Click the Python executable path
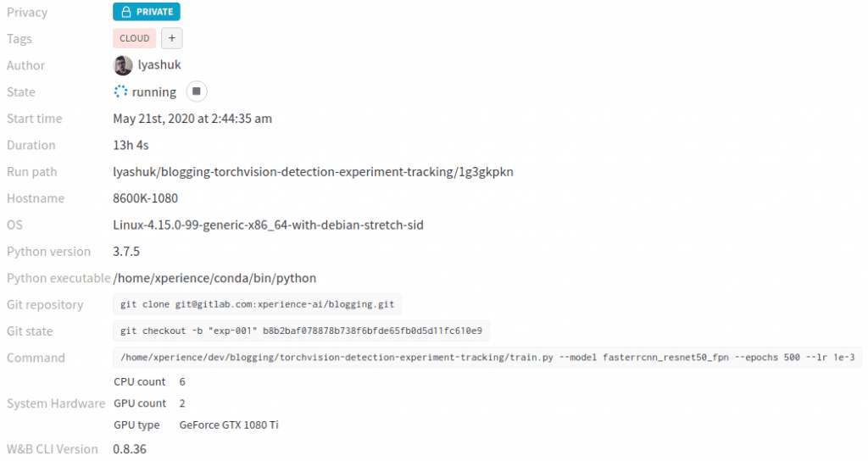Viewport: 868px width, 461px height. click(214, 278)
